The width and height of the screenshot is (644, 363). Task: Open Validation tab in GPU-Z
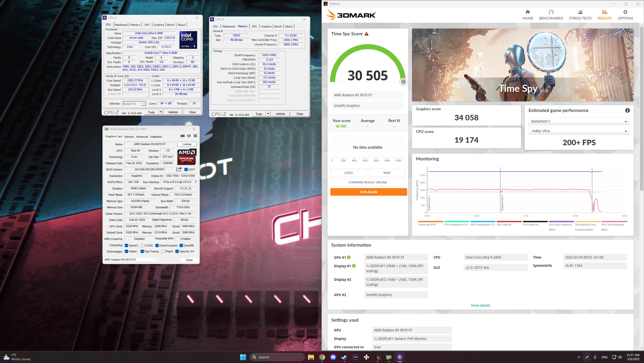pos(156,137)
